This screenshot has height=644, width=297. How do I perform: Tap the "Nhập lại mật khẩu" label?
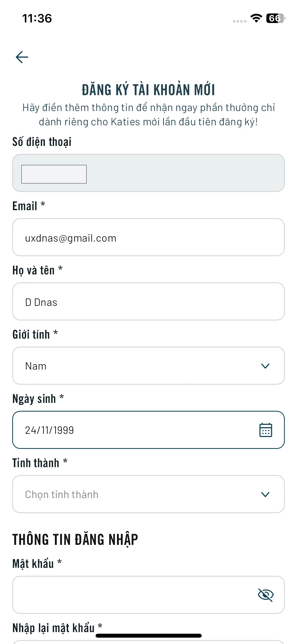click(54, 628)
